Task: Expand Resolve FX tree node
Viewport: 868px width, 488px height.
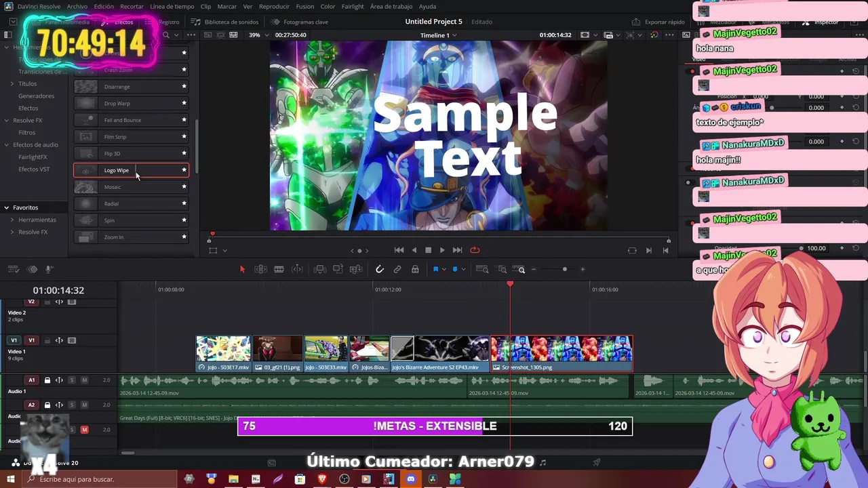Action: pos(6,120)
